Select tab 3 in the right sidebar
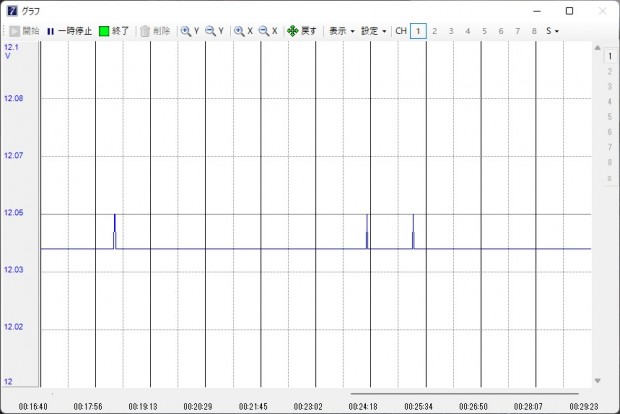 click(x=609, y=86)
